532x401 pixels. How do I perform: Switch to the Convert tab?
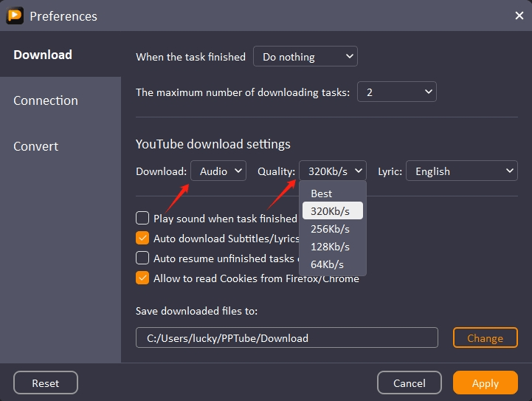[x=35, y=146]
